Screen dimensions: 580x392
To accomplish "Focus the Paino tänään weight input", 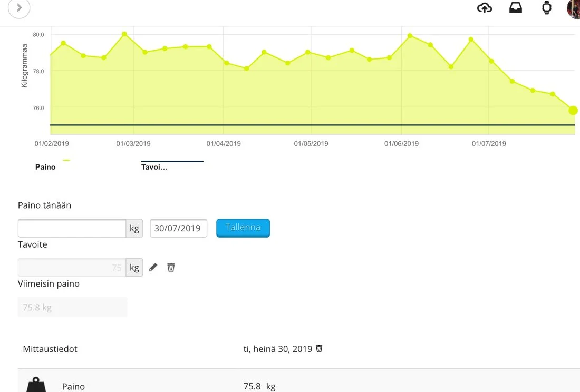I will click(72, 228).
